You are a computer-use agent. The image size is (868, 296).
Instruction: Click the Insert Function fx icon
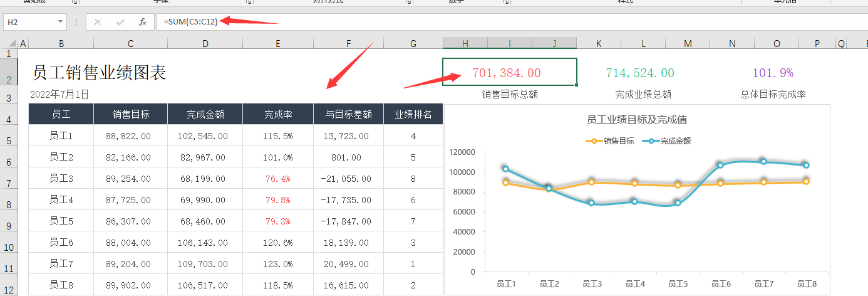point(143,22)
